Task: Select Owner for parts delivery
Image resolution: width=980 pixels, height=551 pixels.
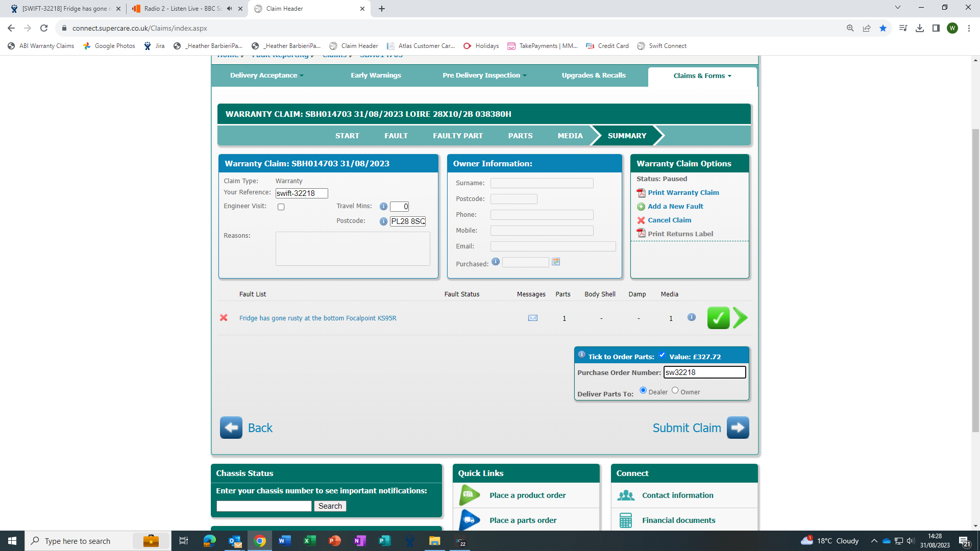Action: [675, 390]
